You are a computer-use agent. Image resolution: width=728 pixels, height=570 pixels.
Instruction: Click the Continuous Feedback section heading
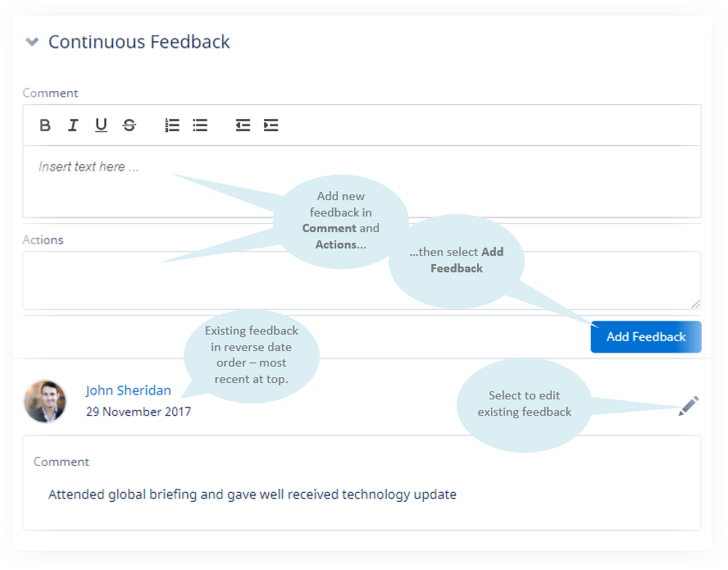click(x=139, y=42)
